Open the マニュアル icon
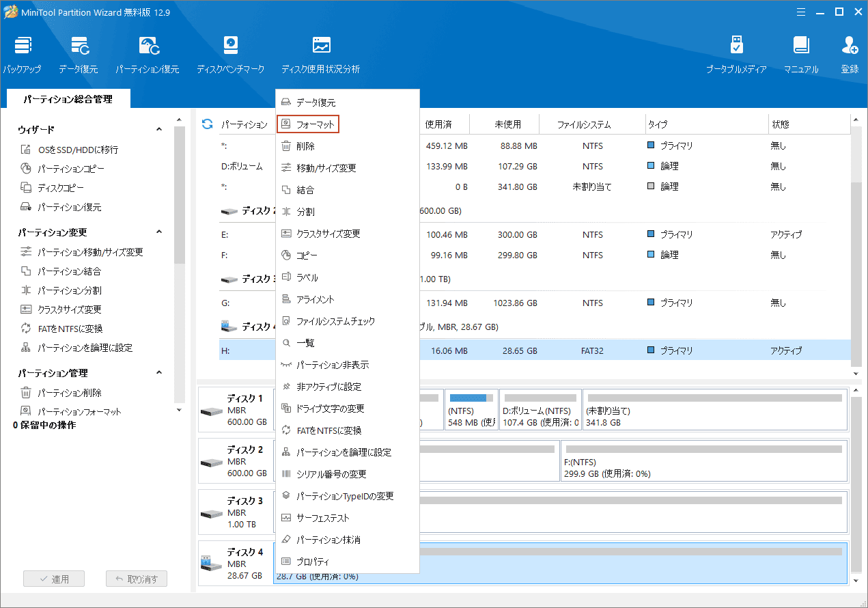 (x=801, y=55)
